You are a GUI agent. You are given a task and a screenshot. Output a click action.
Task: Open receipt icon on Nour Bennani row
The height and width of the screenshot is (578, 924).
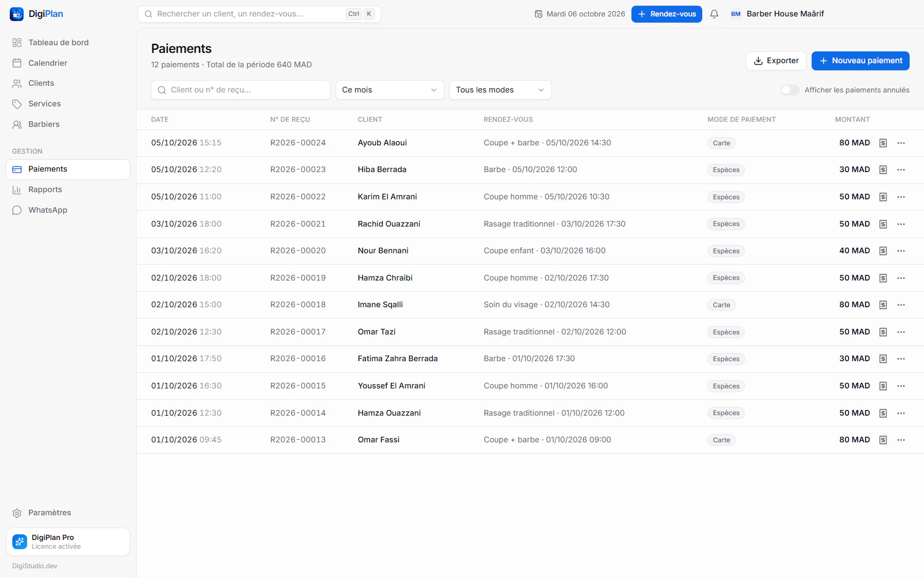click(x=883, y=251)
